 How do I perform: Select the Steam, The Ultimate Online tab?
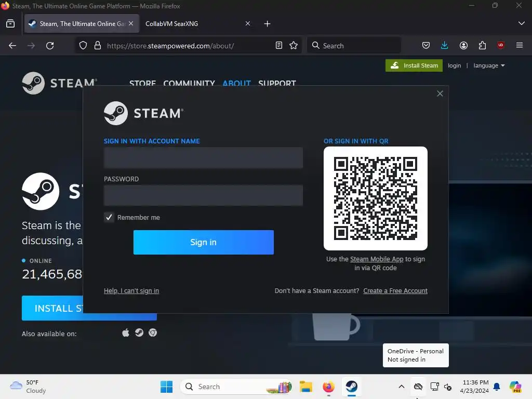(x=82, y=24)
